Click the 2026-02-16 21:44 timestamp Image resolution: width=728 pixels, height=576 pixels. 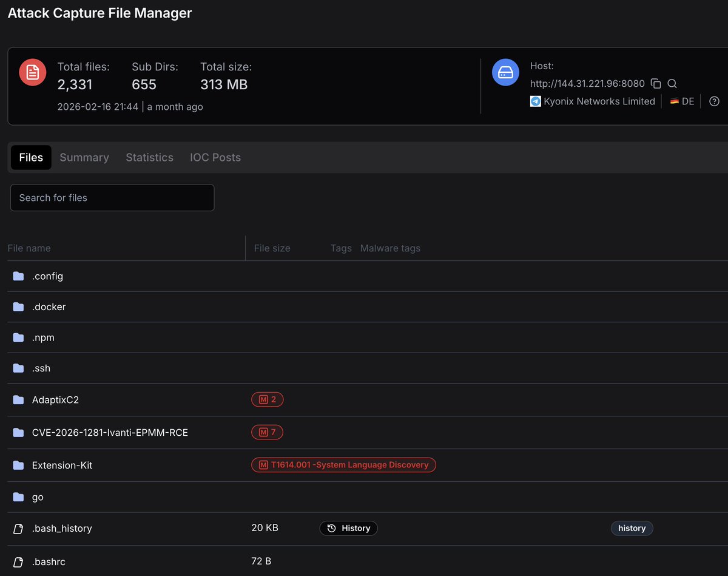[x=98, y=107]
